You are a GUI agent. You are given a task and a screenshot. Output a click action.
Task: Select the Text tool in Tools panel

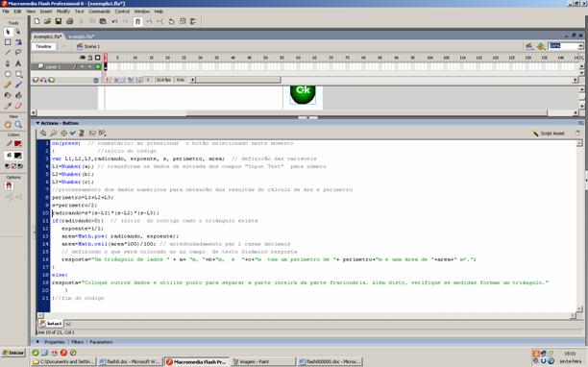(x=18, y=63)
